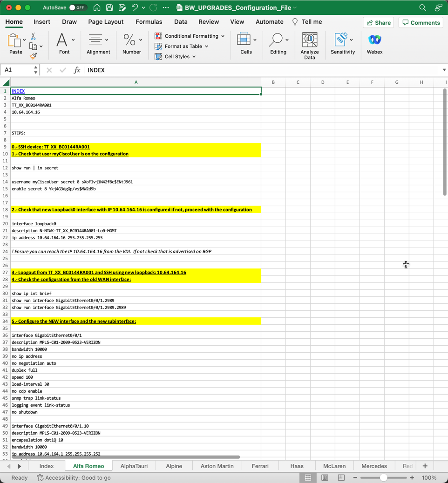
Task: Click the zoom out minus button
Action: click(355, 478)
